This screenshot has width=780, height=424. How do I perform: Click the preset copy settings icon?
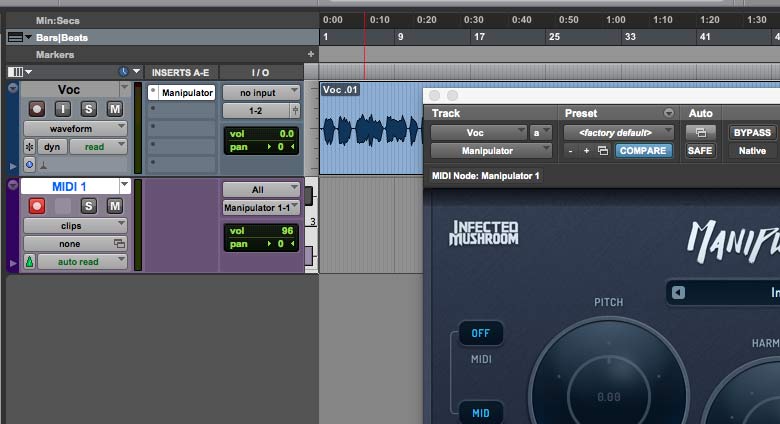(602, 151)
